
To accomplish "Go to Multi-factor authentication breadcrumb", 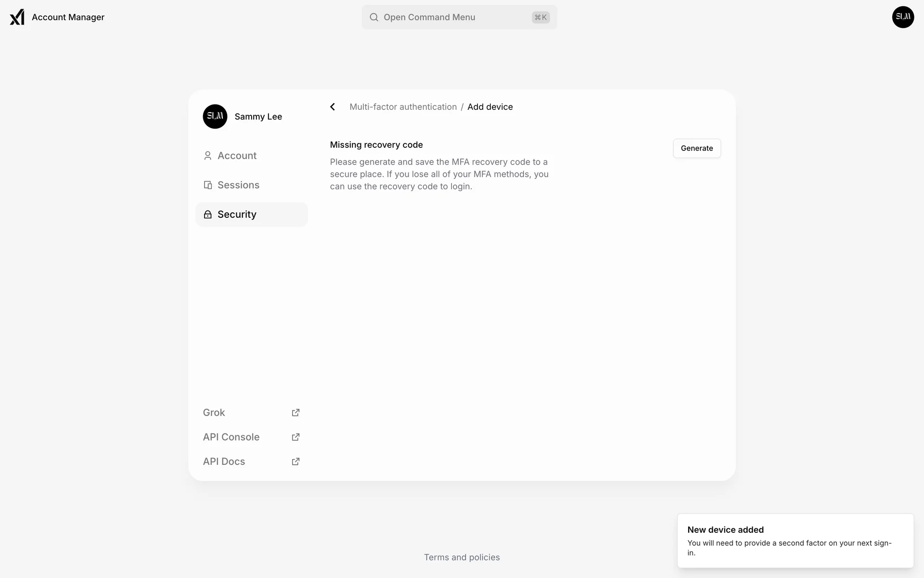I will [x=403, y=107].
